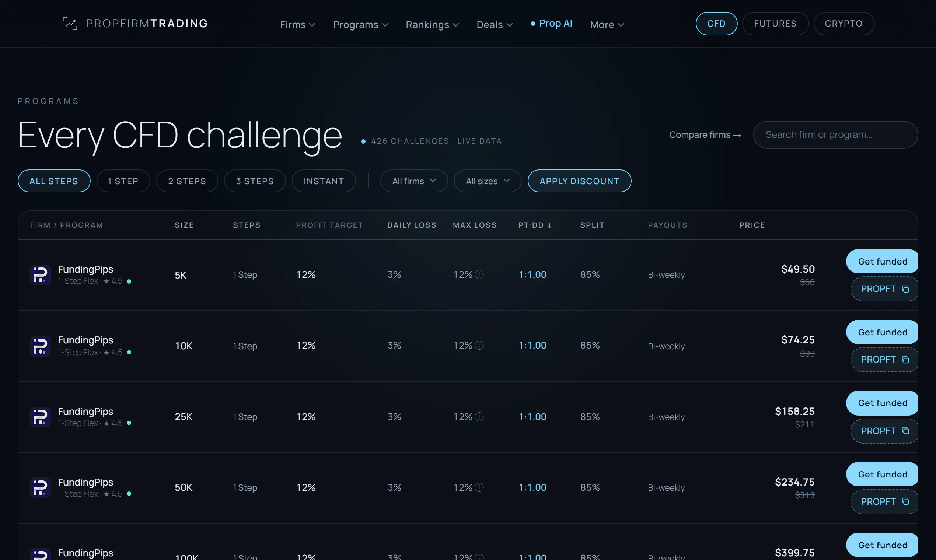Click the FundingPips logo in the 10K row

pyautogui.click(x=41, y=346)
